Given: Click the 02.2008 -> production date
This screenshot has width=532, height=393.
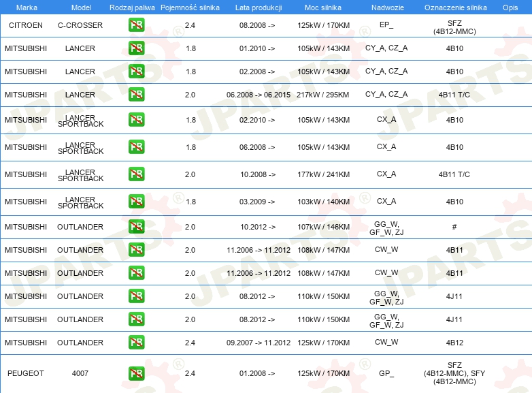Looking at the screenshot, I should click(257, 72).
